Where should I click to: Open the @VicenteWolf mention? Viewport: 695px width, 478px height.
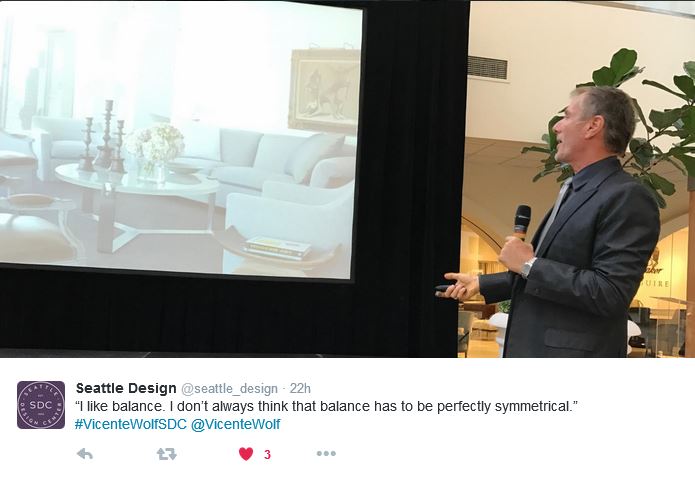pos(235,424)
